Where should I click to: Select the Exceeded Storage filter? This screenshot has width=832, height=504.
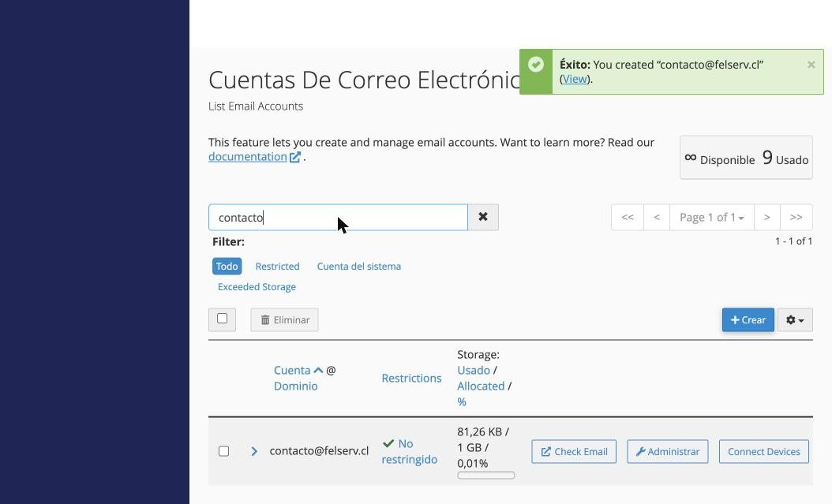click(x=257, y=287)
